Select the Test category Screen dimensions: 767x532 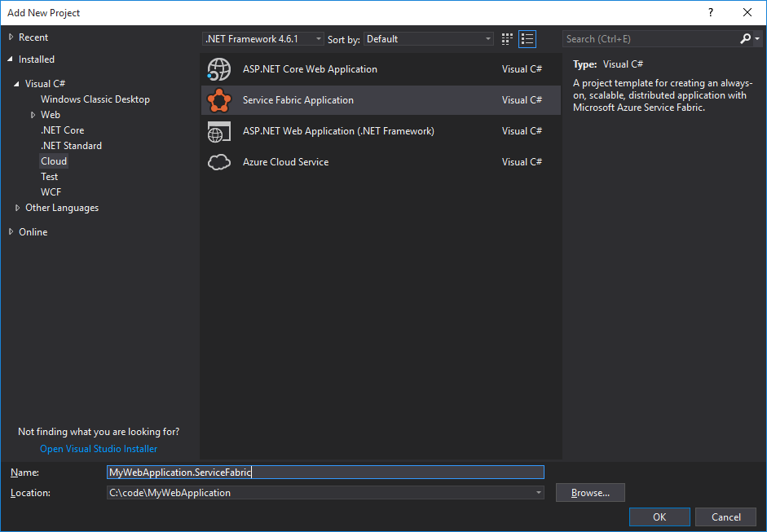[50, 177]
